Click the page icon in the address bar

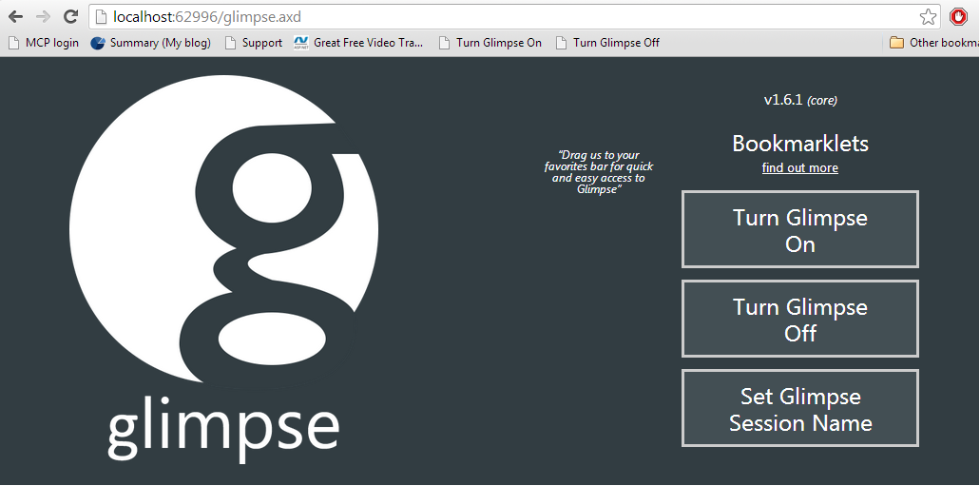coord(101,17)
